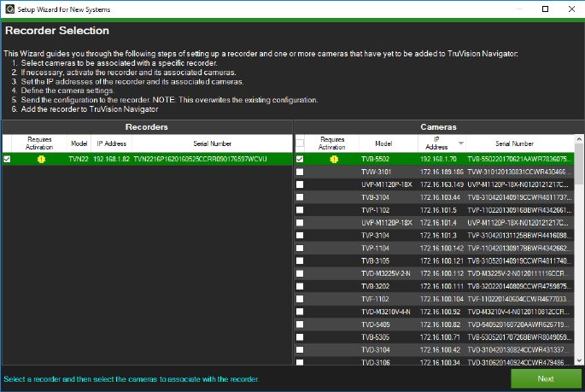Check the TVP-1102 camera checkbox
The height and width of the screenshot is (392, 585).
click(x=300, y=210)
